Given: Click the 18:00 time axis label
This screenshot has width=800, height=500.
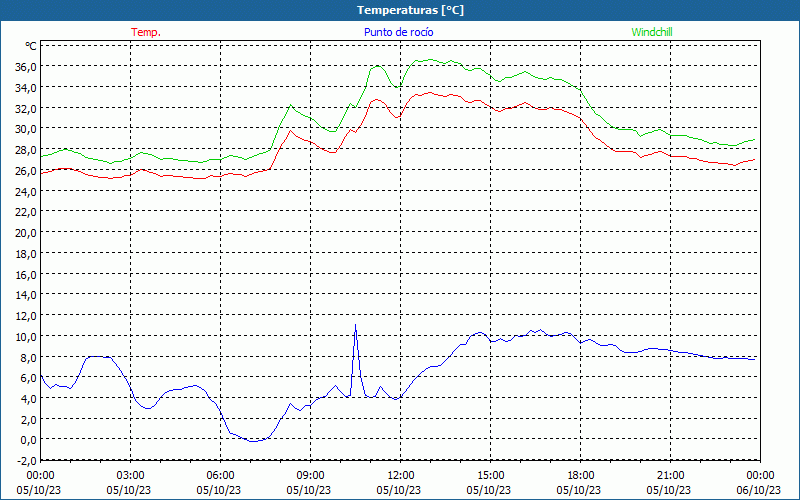Looking at the screenshot, I should (x=581, y=476).
